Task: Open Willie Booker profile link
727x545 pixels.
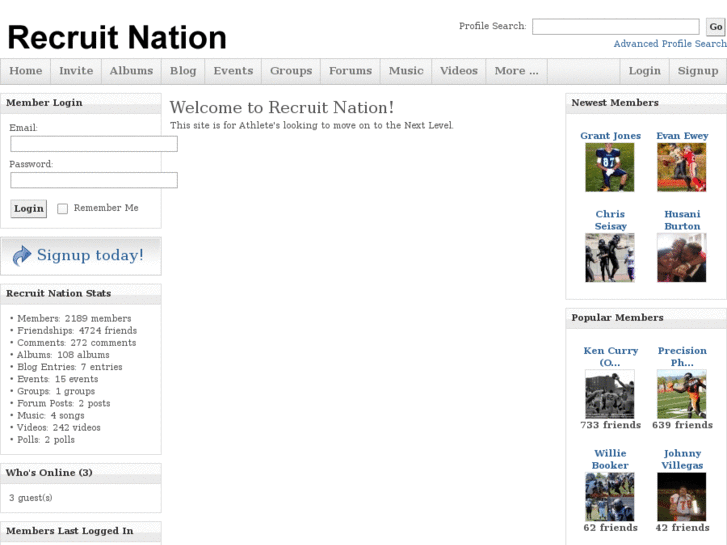Action: click(x=610, y=459)
